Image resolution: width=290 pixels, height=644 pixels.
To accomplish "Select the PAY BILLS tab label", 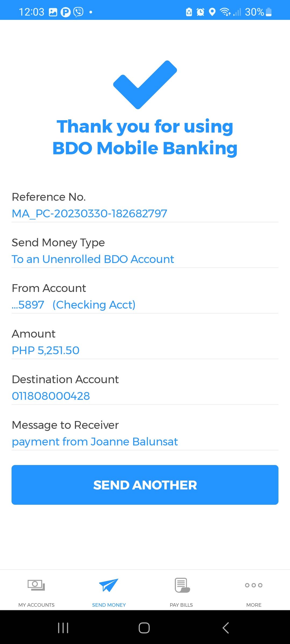I will click(181, 605).
